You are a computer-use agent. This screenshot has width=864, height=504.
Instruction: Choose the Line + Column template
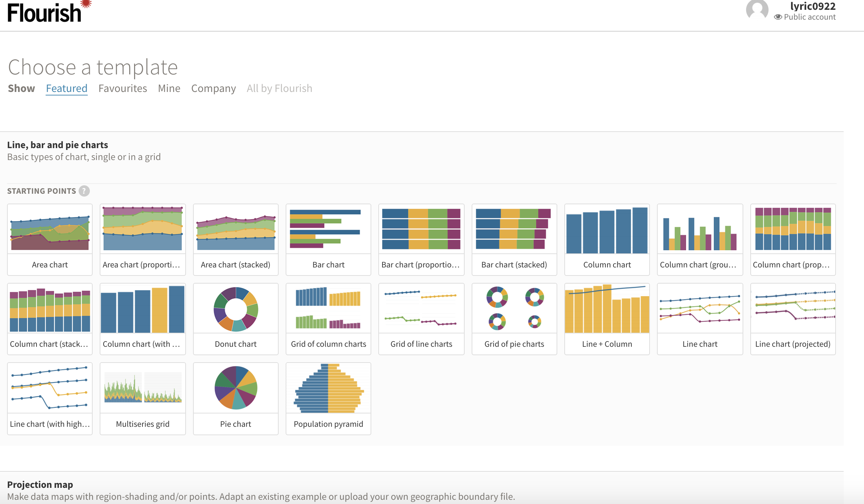(x=607, y=319)
